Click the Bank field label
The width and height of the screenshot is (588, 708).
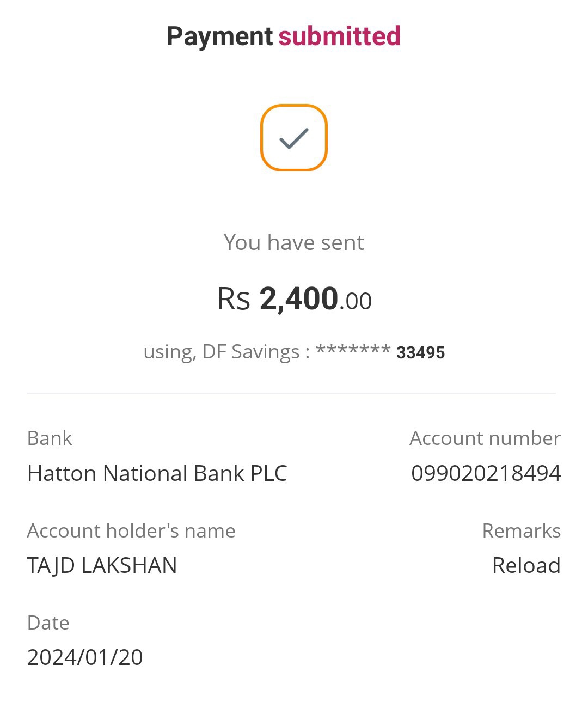pyautogui.click(x=50, y=438)
